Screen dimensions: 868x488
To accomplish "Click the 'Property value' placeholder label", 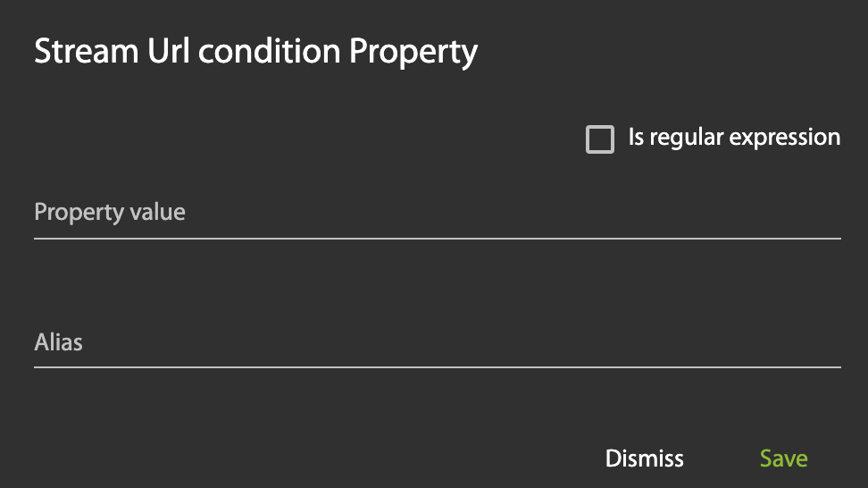I will (110, 213).
